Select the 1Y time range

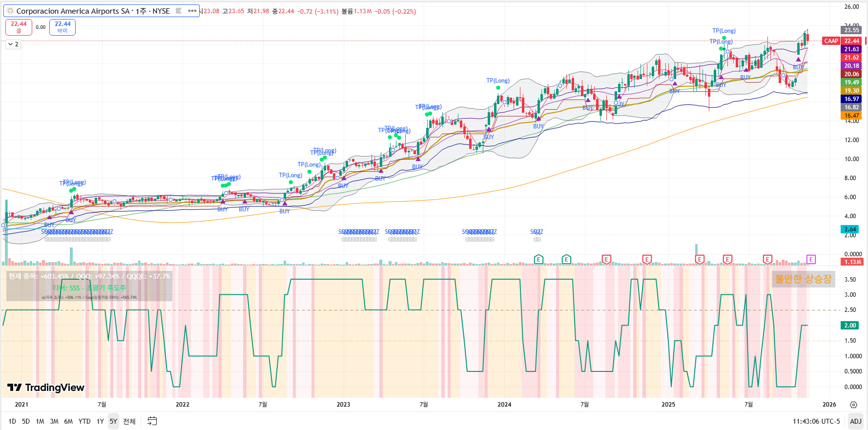tap(100, 421)
